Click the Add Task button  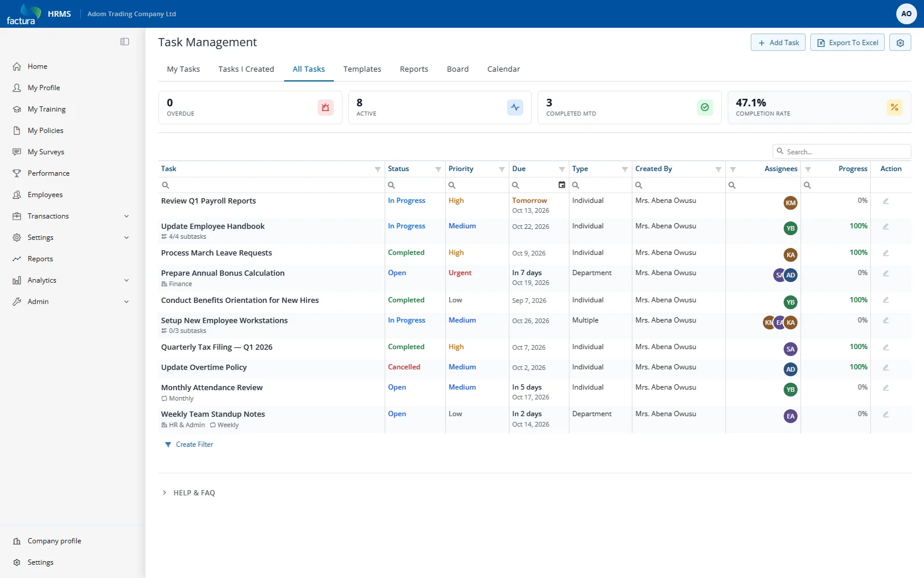(x=778, y=43)
